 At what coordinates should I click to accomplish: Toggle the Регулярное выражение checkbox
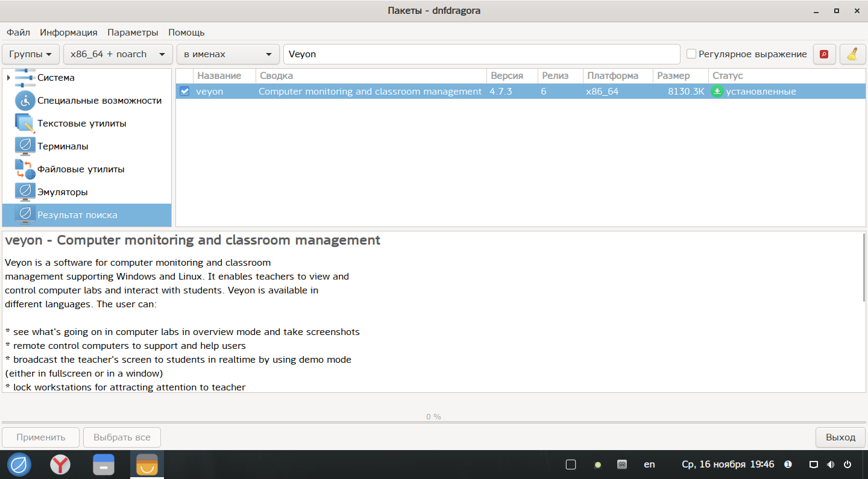pyautogui.click(x=691, y=54)
